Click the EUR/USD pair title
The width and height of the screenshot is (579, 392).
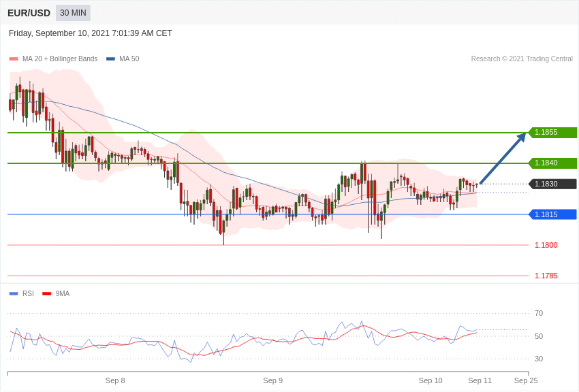pos(29,14)
